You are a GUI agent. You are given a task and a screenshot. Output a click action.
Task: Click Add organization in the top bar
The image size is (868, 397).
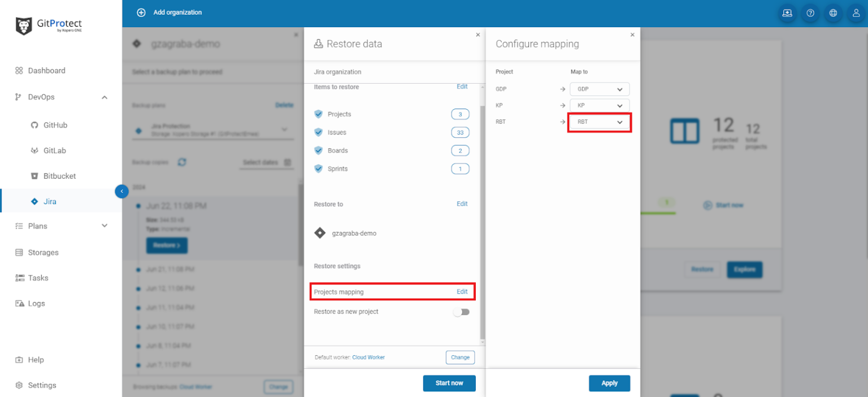click(x=177, y=12)
